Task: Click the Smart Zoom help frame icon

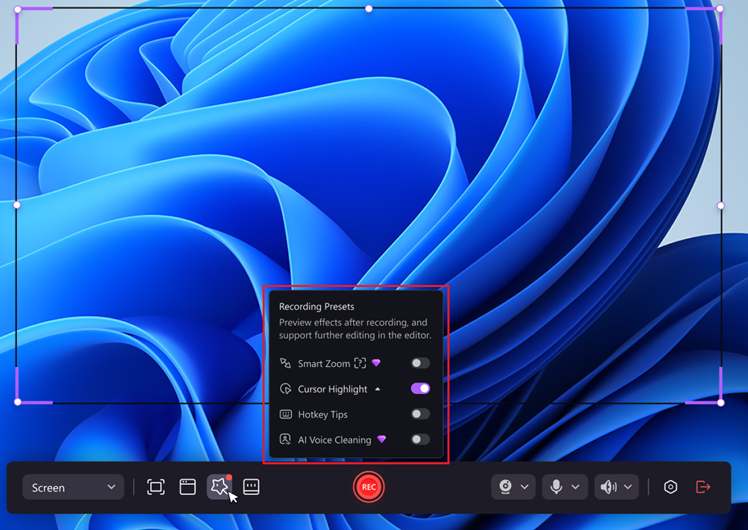Action: (x=360, y=363)
